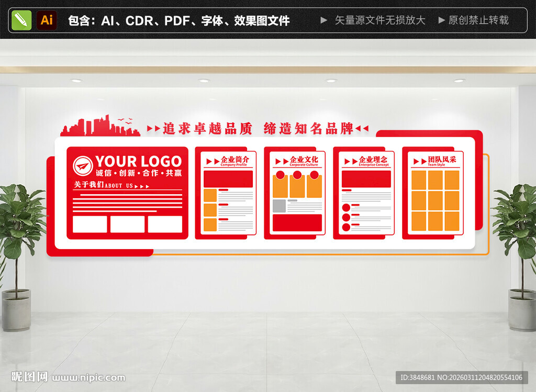Click the text 追求卓越品质
Screen dimensions: 536x392
207,129
